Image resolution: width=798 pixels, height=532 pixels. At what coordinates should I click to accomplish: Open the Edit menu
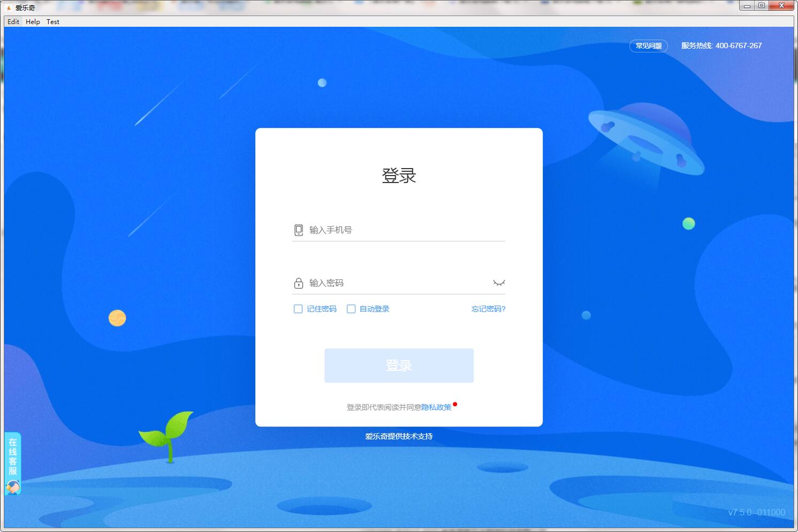12,22
